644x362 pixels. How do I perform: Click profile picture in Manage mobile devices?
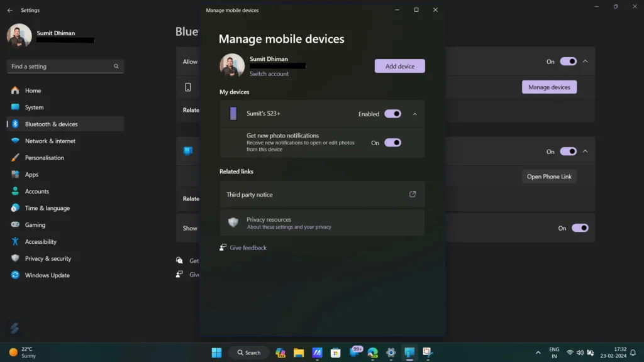coord(232,65)
